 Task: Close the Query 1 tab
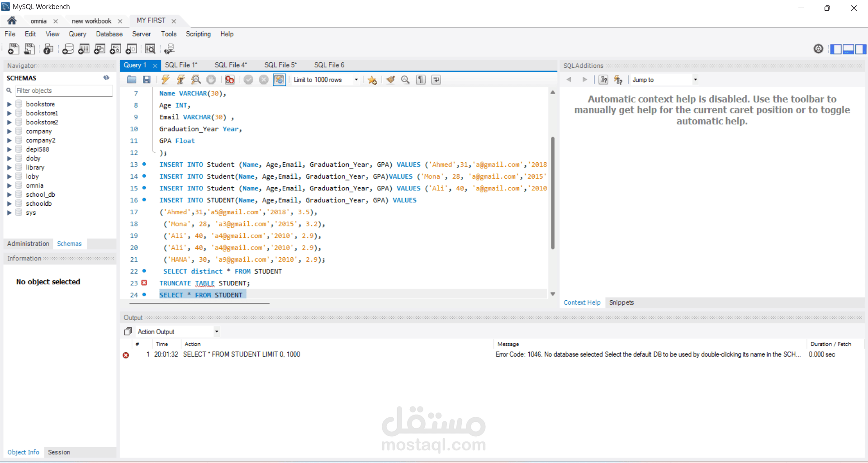tap(155, 66)
